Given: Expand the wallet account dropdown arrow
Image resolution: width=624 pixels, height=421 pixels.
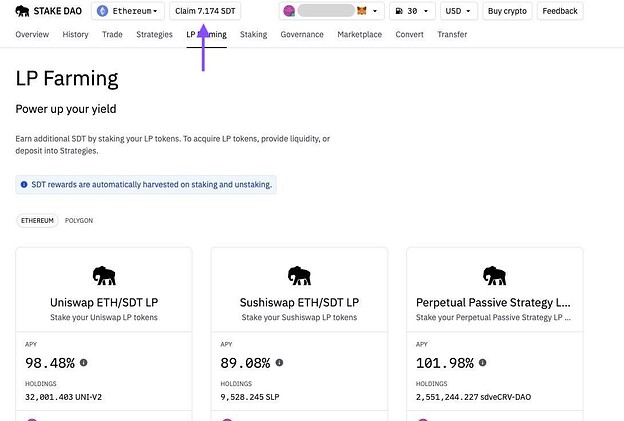Looking at the screenshot, I should pyautogui.click(x=374, y=11).
